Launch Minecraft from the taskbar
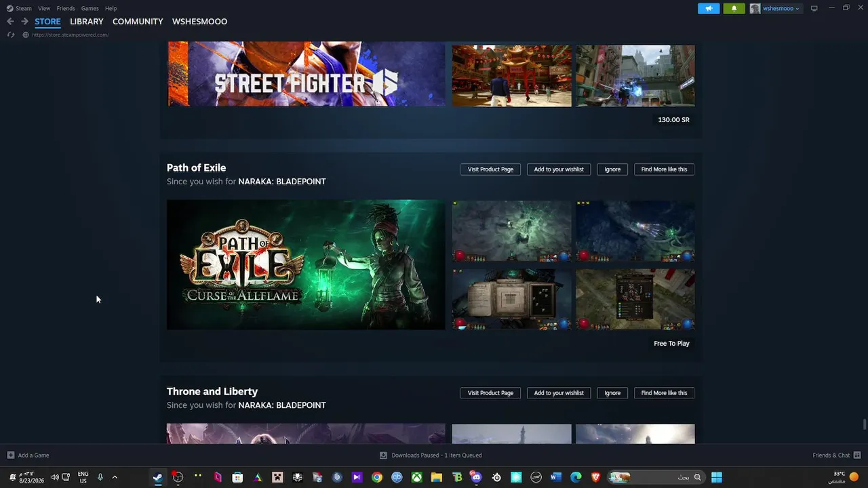868x488 pixels. click(x=277, y=477)
